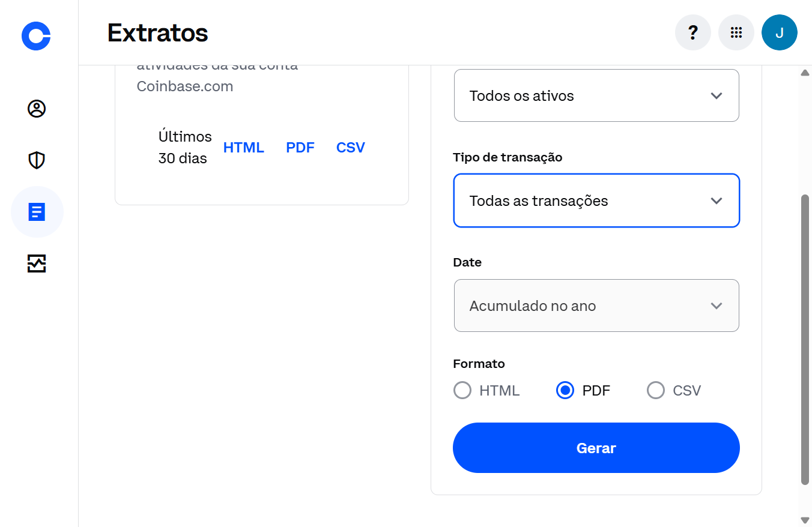Viewport: 812px width, 527px height.
Task: Open the Todas as transações dropdown
Action: click(x=596, y=200)
